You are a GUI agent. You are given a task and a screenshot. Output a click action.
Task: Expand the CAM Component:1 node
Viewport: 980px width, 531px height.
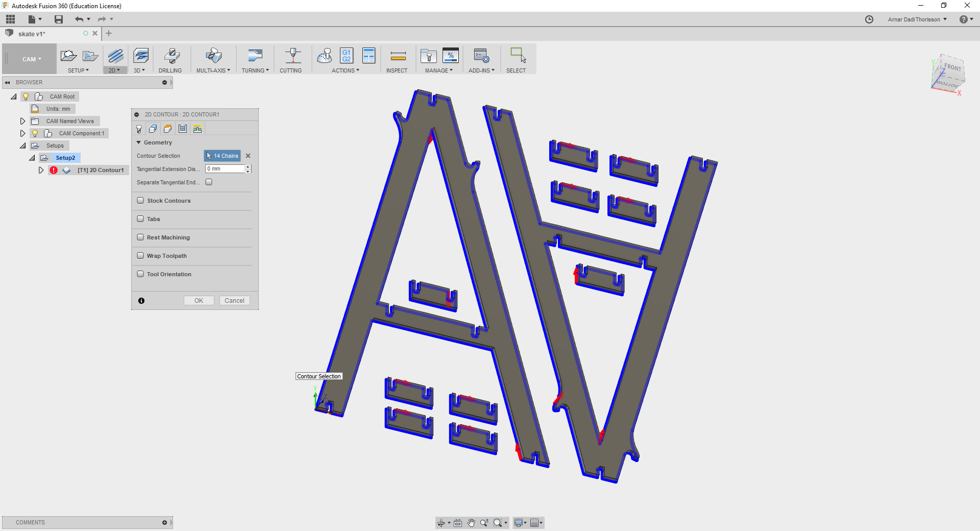(x=22, y=133)
